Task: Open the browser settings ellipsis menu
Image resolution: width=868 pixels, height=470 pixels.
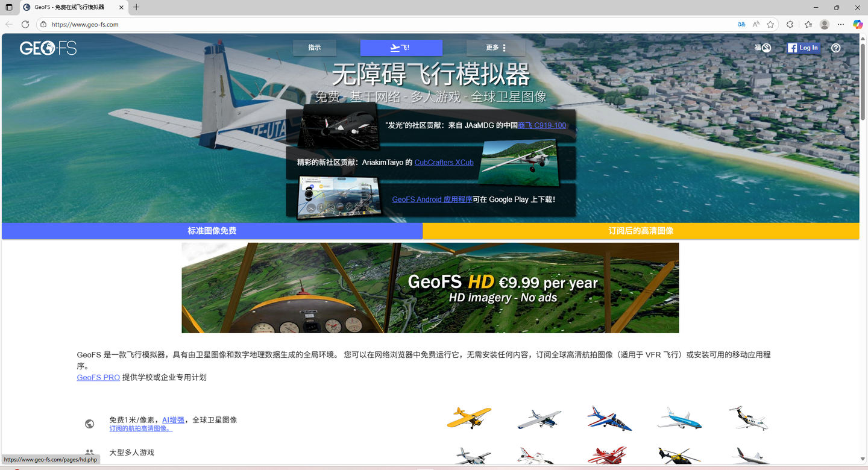Action: (x=841, y=24)
